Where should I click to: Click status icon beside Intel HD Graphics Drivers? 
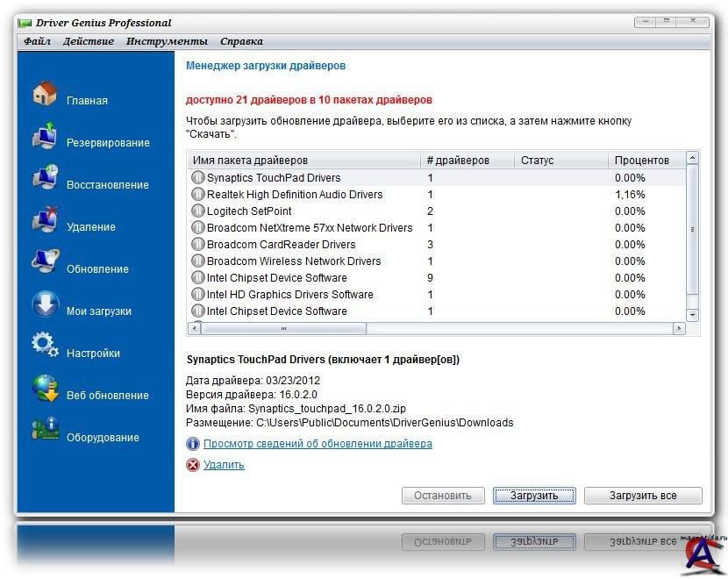click(x=198, y=295)
